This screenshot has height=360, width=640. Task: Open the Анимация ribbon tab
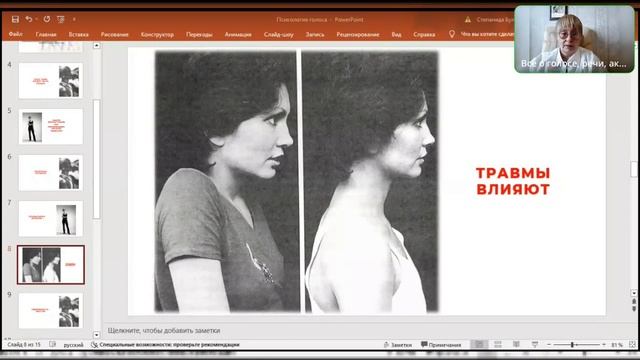(x=238, y=34)
